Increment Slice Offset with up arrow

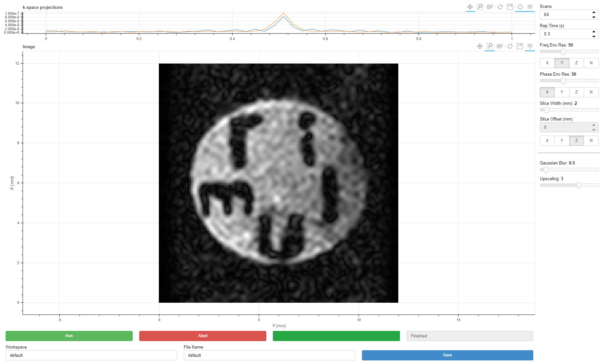pyautogui.click(x=594, y=125)
